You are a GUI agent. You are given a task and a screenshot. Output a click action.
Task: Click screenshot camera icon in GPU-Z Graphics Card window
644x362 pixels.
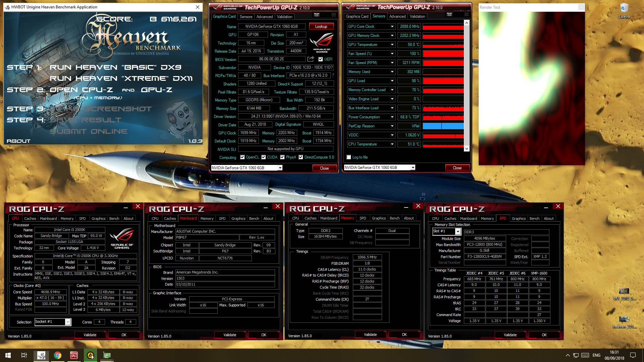click(316, 15)
